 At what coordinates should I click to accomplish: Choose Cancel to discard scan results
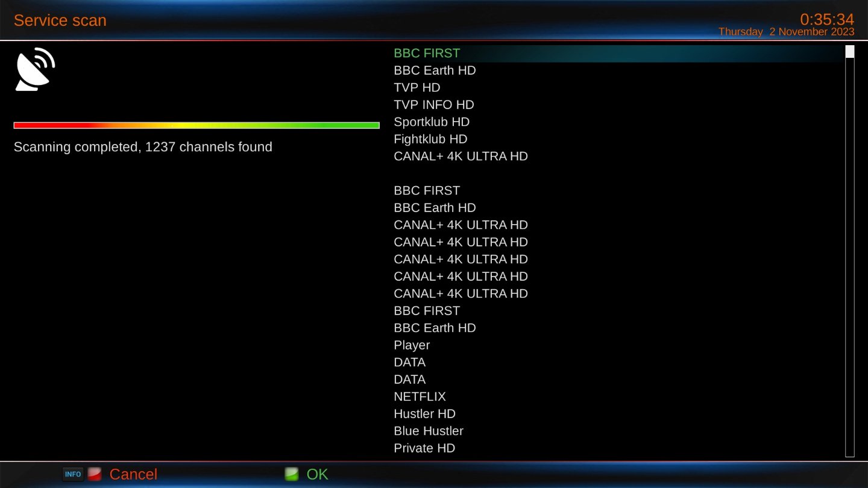(133, 474)
